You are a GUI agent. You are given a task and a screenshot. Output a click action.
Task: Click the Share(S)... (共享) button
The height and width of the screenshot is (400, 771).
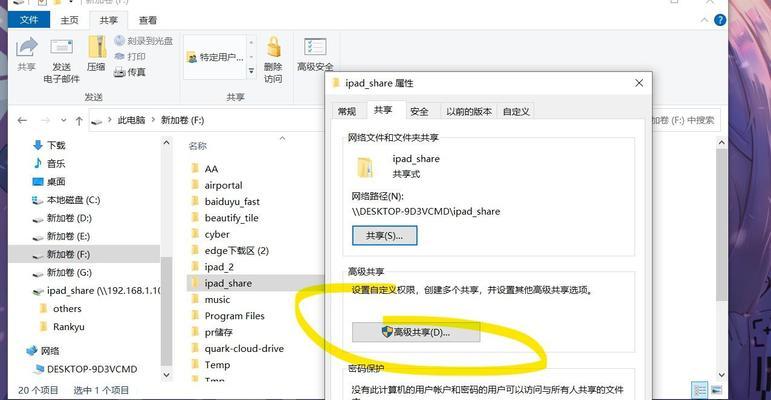pos(385,236)
